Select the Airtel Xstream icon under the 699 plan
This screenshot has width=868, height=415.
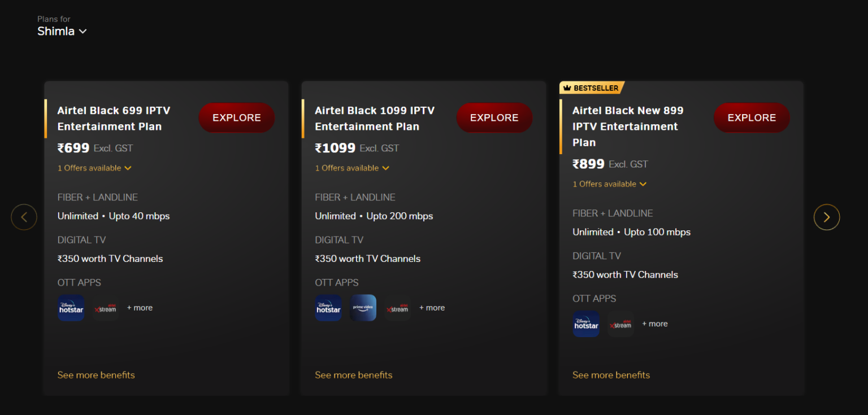tap(106, 308)
